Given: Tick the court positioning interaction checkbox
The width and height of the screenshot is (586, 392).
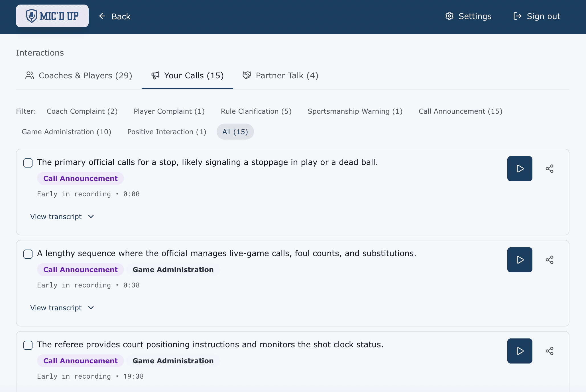Looking at the screenshot, I should (28, 345).
